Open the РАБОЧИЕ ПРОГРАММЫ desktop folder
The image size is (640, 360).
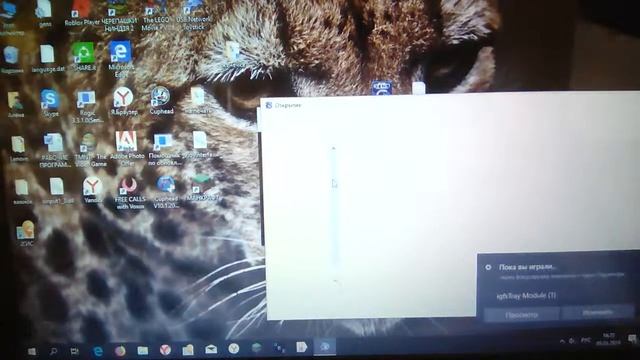[x=55, y=150]
